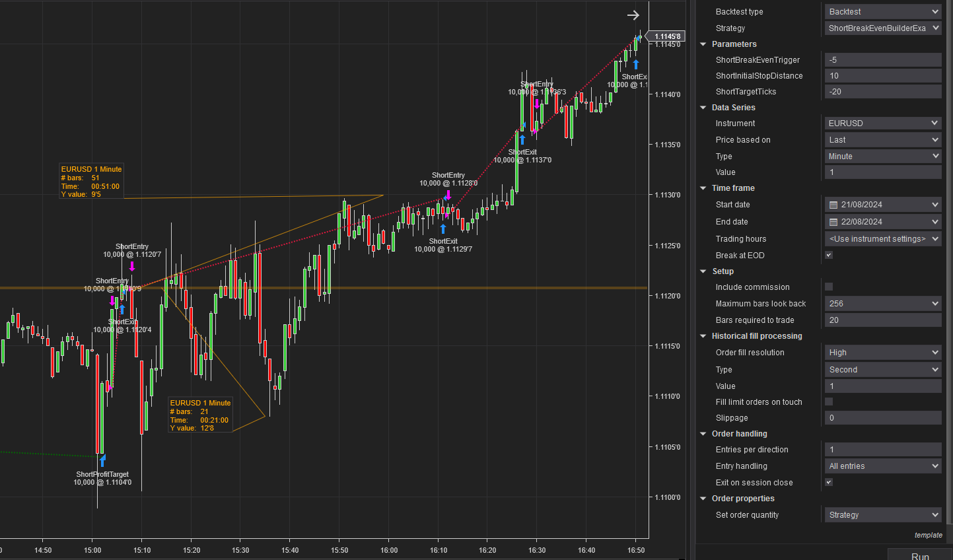Click the Bars required to trade field
Image resolution: width=953 pixels, height=560 pixels.
coord(883,320)
